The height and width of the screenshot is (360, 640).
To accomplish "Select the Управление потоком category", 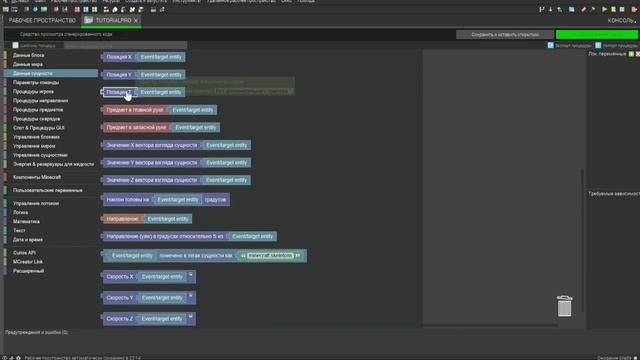I will (x=36, y=203).
